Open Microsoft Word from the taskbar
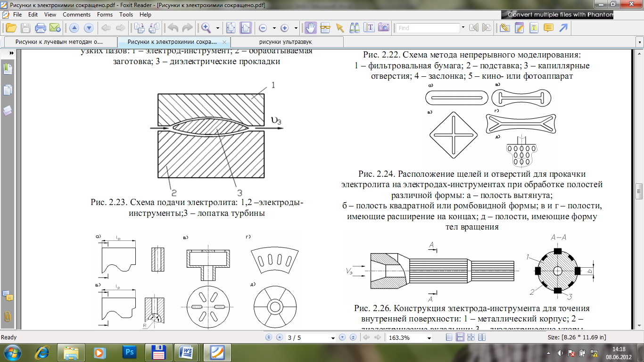 pos(186,352)
